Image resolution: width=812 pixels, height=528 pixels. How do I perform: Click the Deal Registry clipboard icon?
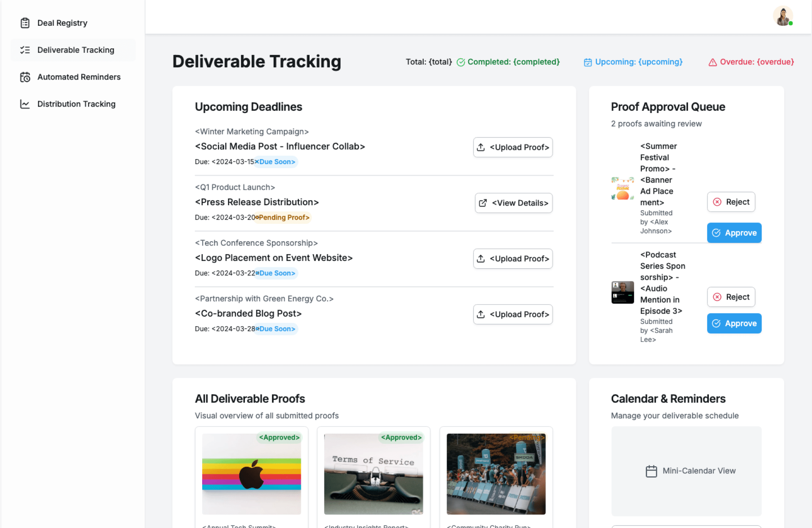[25, 23]
